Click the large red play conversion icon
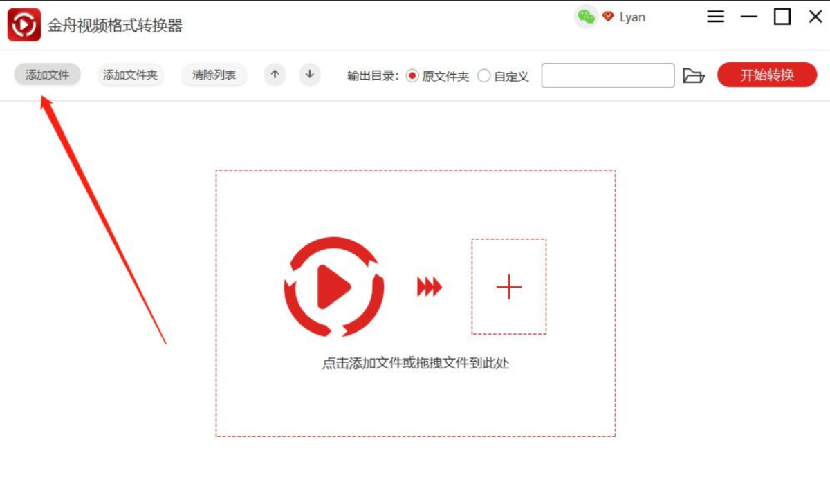The width and height of the screenshot is (830, 504). coord(333,286)
